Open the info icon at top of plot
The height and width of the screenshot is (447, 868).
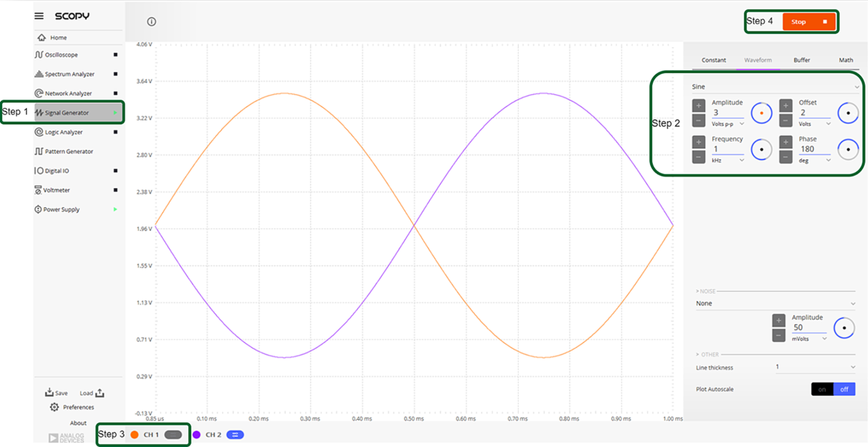coord(150,22)
